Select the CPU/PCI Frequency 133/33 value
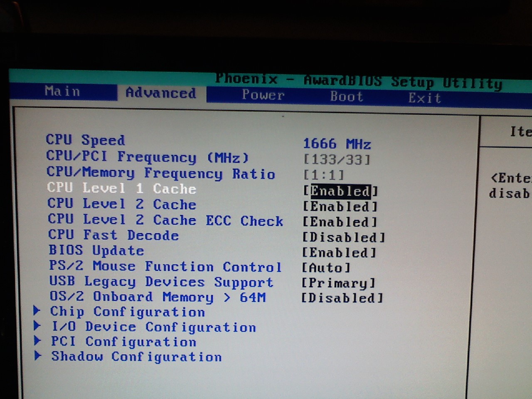 coord(337,159)
